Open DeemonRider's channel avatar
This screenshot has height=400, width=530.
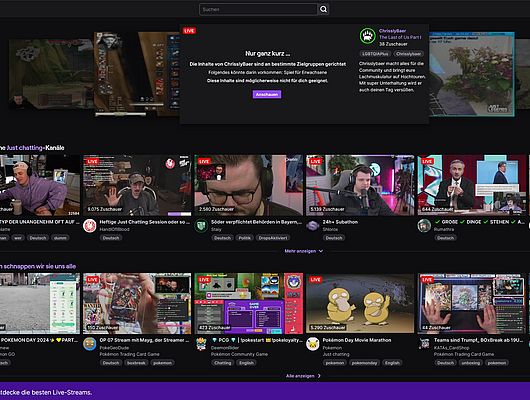pos(201,344)
